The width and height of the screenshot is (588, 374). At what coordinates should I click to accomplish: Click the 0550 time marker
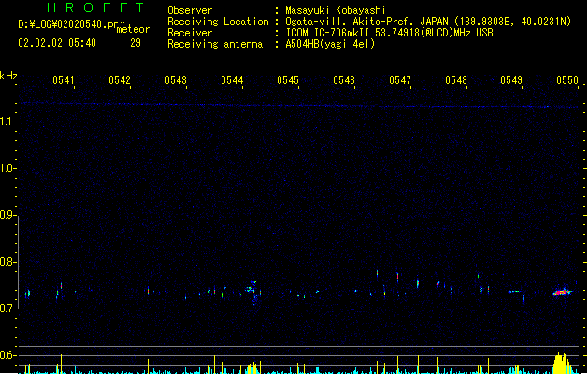[x=567, y=79]
